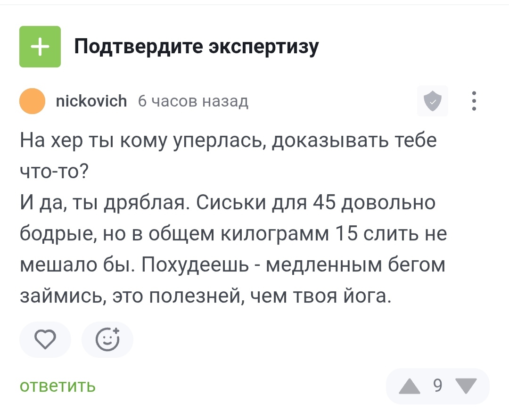This screenshot has width=509, height=420.
Task: Click the shield verification icon
Action: point(432,101)
